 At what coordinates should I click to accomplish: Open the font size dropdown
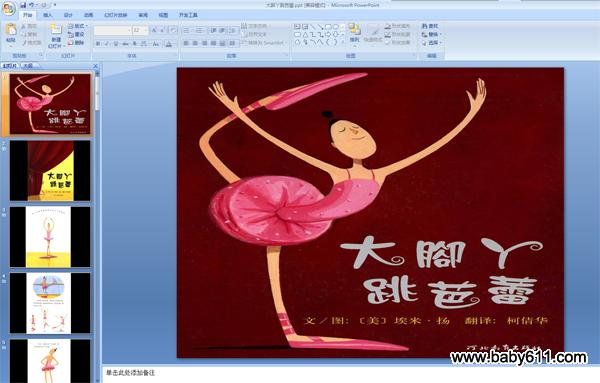(146, 30)
